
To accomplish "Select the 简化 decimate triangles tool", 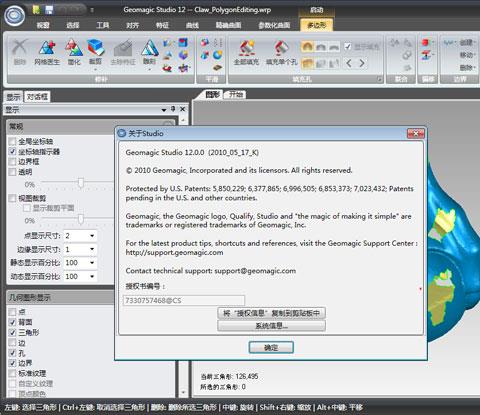I will click(x=74, y=52).
